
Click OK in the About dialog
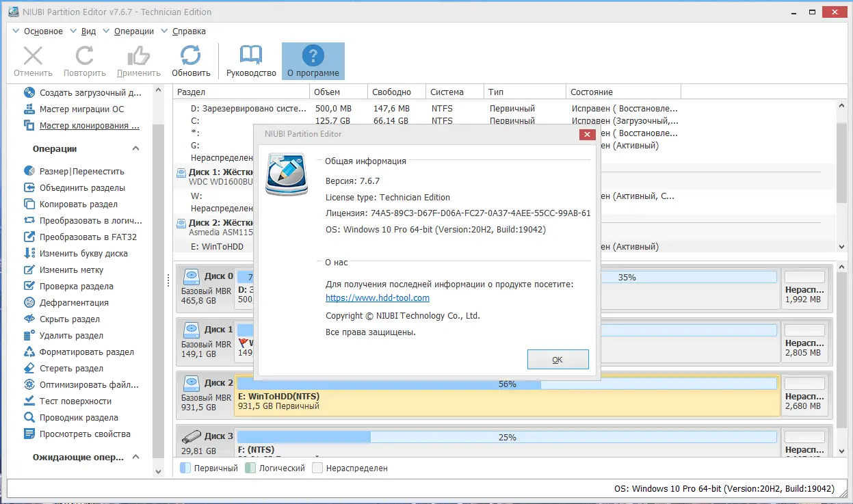coord(557,359)
